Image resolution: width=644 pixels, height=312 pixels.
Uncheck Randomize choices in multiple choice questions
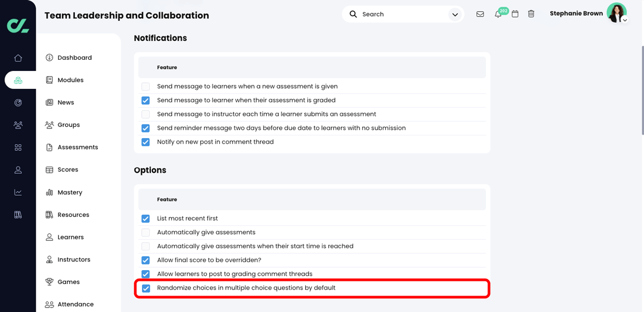(145, 288)
